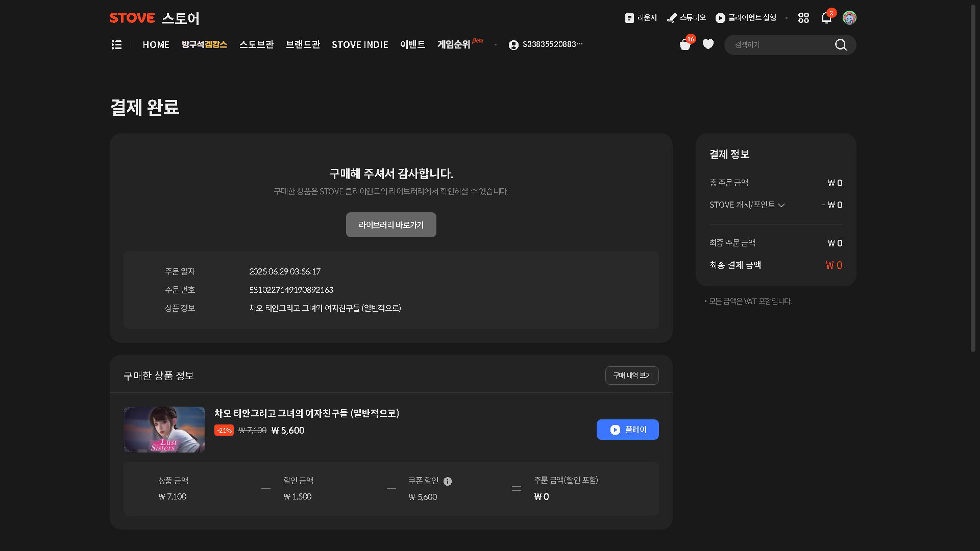Open the apps grid icon
This screenshot has width=980, height=551.
tap(803, 18)
